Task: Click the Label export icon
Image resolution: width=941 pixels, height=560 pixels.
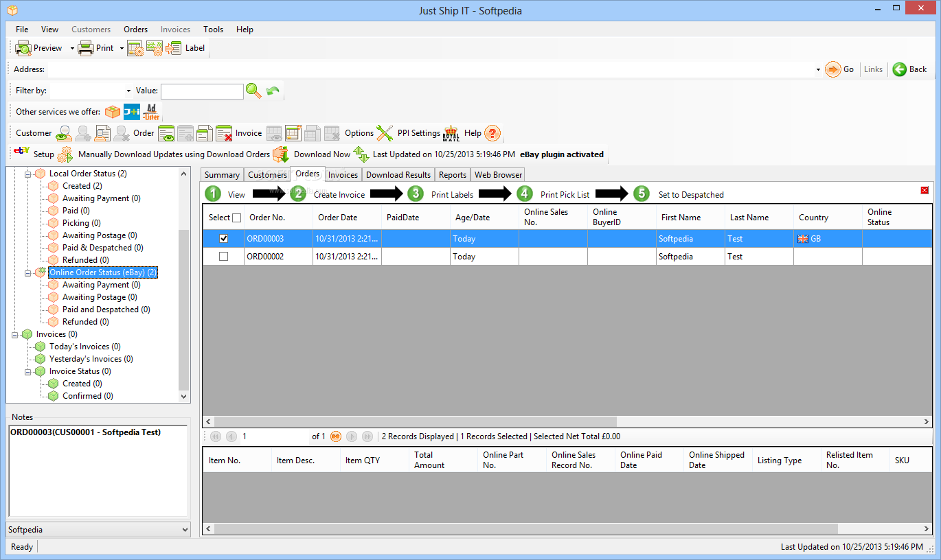Action: click(174, 48)
